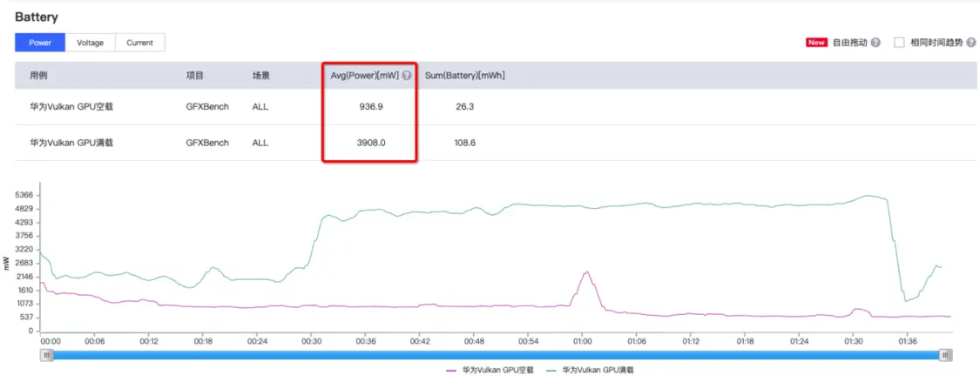Click help icon next to Avg(Power)[mW]
Viewport: 980px width, 382px height.
[407, 76]
